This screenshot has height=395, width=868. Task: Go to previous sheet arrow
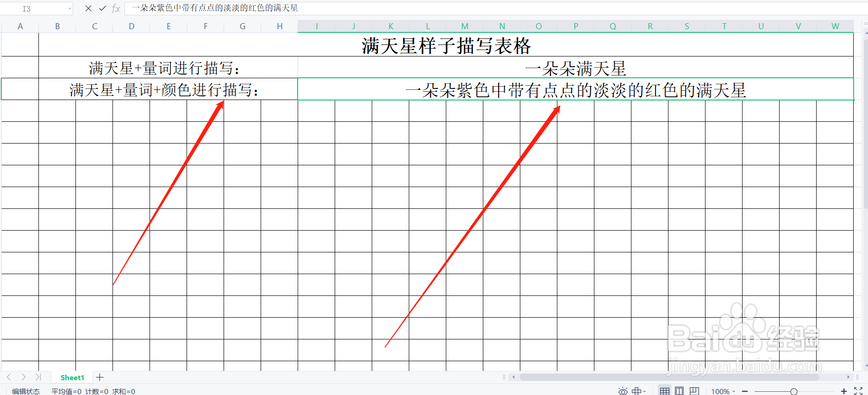(9, 377)
